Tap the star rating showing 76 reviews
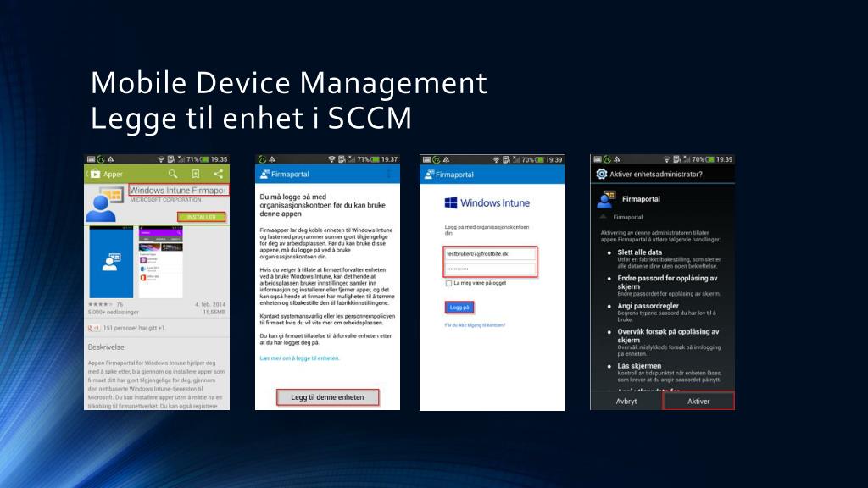The height and width of the screenshot is (488, 868). [105, 304]
